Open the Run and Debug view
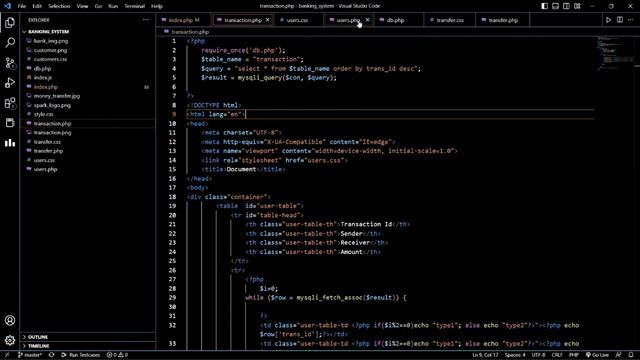This screenshot has width=640, height=360. [x=10, y=82]
